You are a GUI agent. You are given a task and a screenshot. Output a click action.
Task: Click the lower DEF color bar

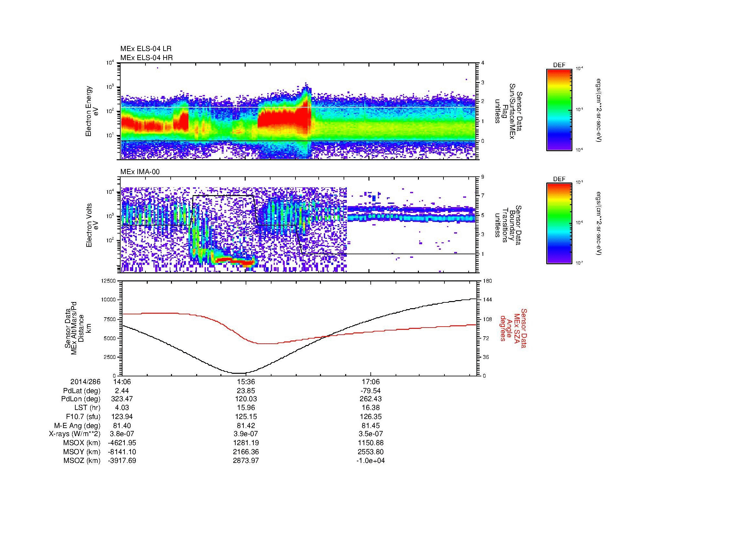click(x=559, y=224)
